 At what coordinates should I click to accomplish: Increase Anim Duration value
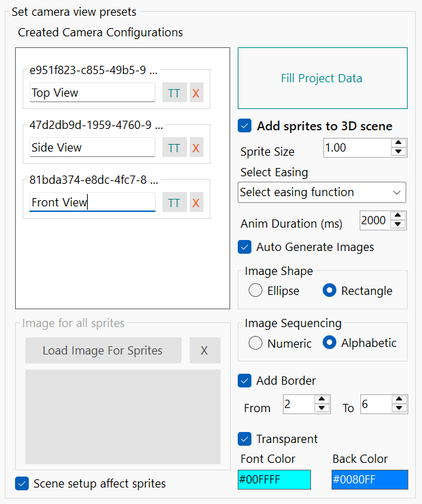coord(398,216)
